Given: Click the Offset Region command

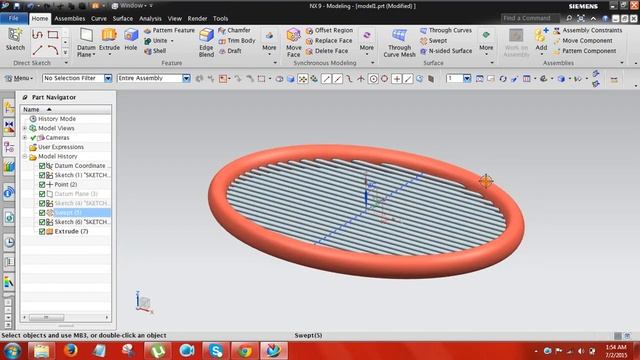Looking at the screenshot, I should 329,30.
